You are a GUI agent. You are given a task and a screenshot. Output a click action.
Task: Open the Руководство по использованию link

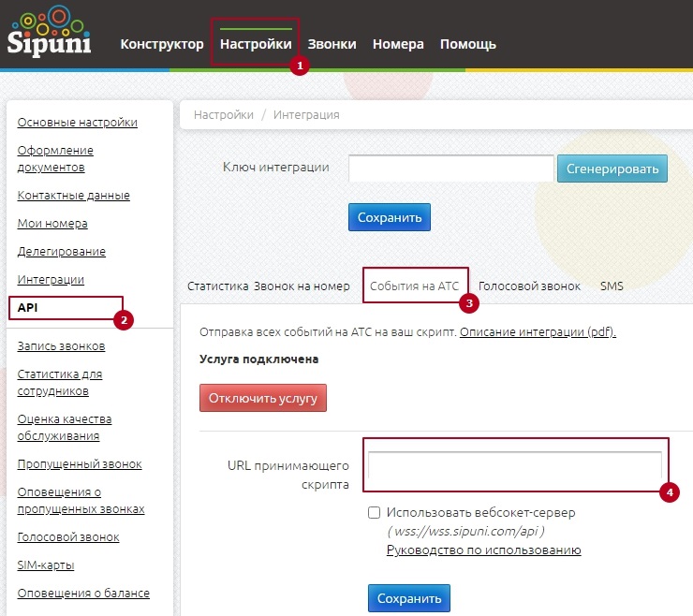(x=483, y=550)
